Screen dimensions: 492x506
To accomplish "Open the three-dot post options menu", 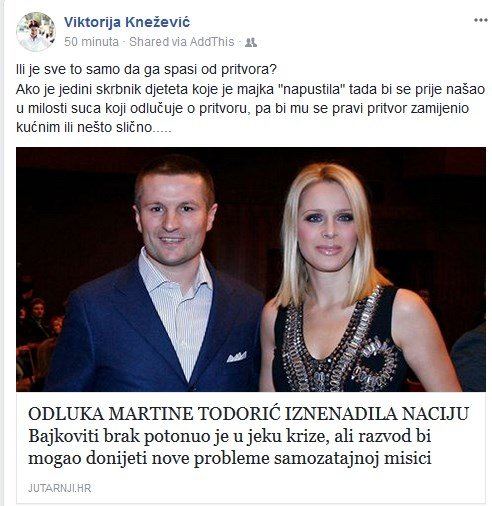I will (x=480, y=20).
